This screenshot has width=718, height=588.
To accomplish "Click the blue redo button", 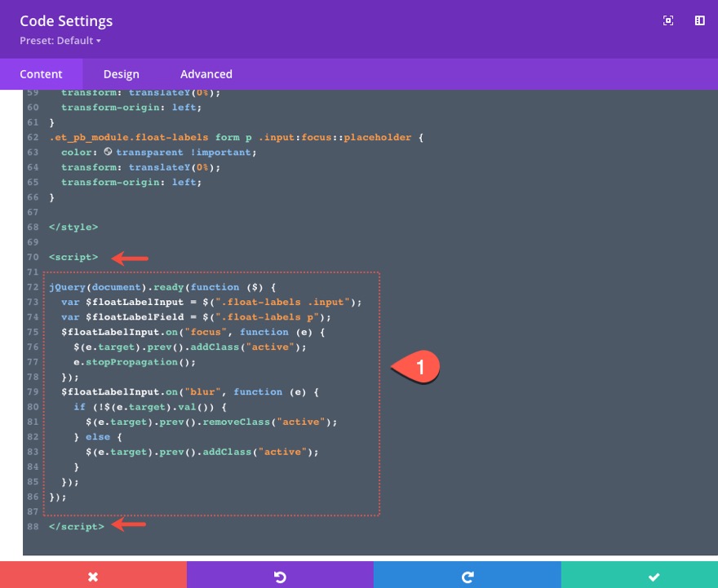I will coord(467,576).
